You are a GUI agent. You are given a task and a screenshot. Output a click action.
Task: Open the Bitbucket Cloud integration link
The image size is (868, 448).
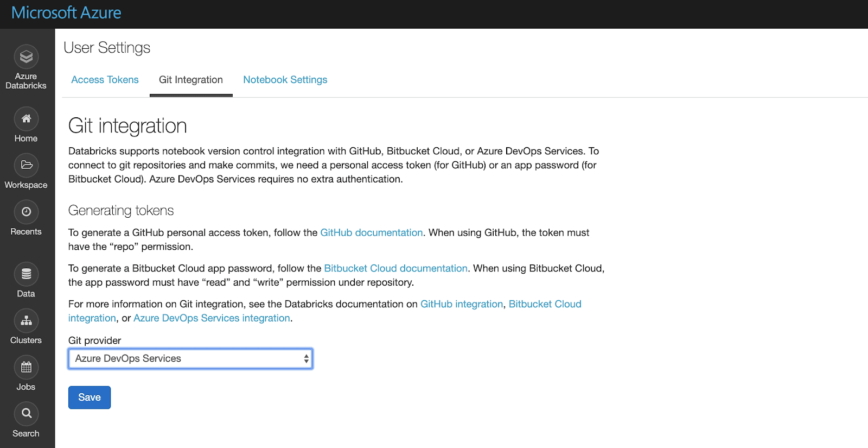[545, 304]
